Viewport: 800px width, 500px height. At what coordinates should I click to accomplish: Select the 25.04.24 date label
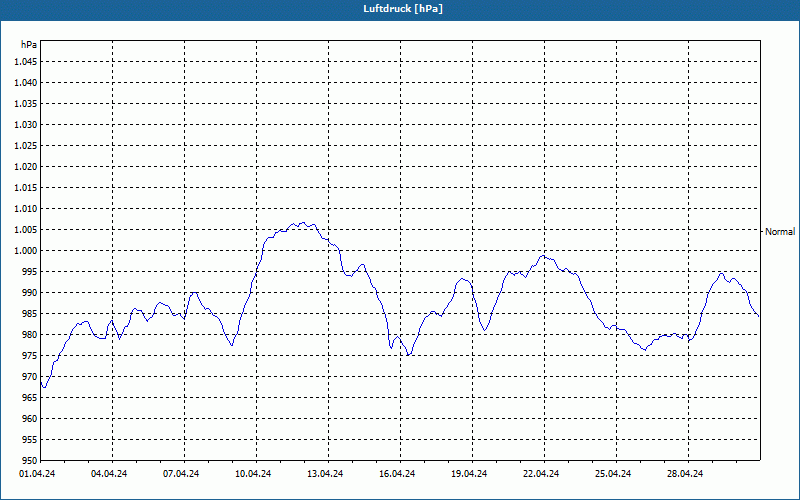pos(612,474)
